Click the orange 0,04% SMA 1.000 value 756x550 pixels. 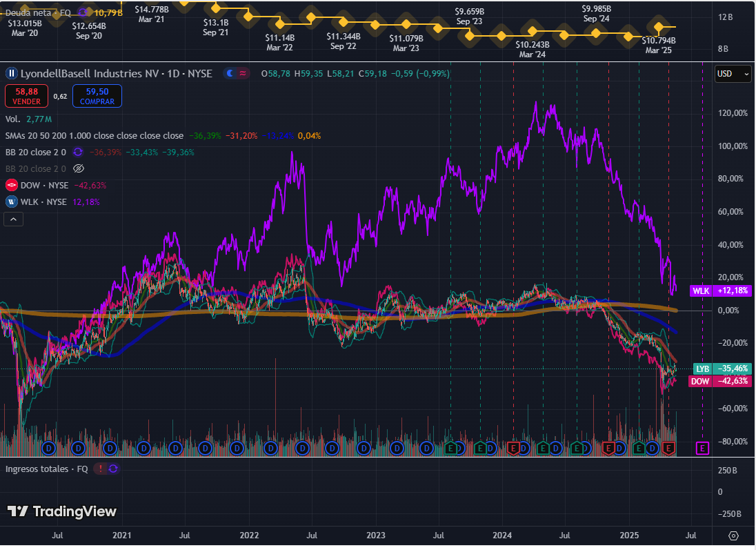pyautogui.click(x=309, y=136)
